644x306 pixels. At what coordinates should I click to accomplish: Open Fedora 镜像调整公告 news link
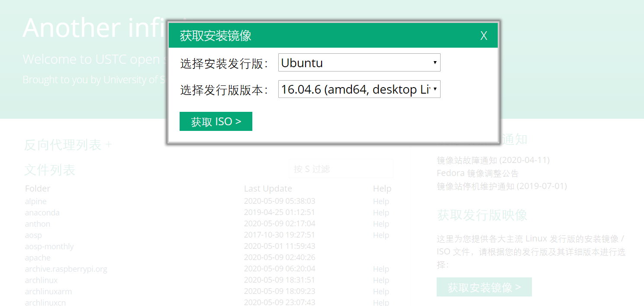pos(477,173)
